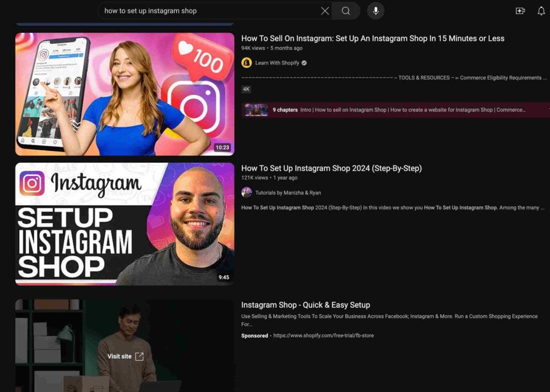Click the X to clear the search query
The height and width of the screenshot is (392, 550).
tap(324, 11)
